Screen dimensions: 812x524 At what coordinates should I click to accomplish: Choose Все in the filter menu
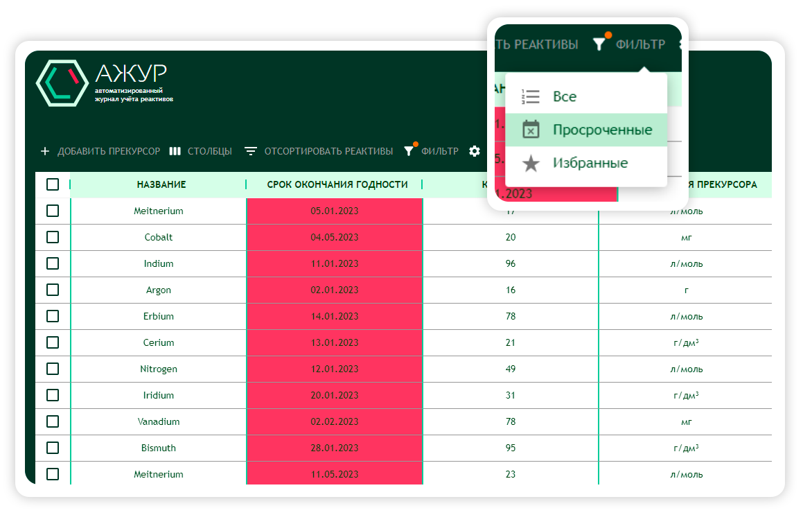[564, 96]
